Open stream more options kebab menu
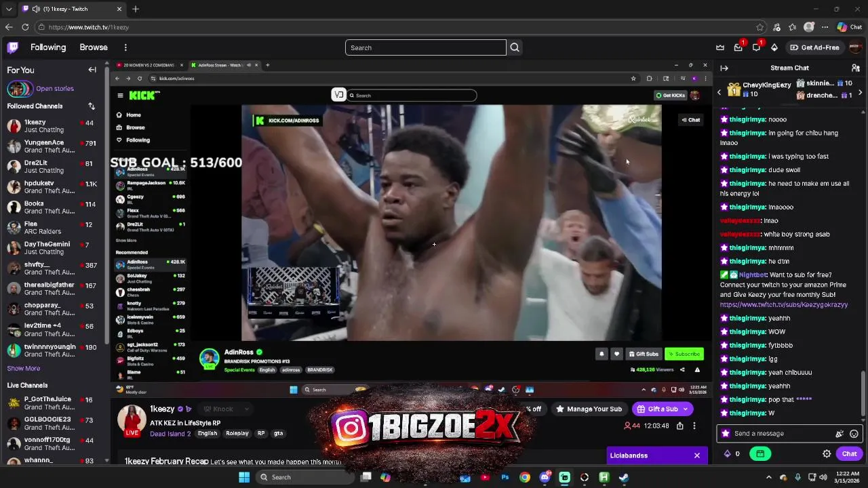 click(694, 426)
